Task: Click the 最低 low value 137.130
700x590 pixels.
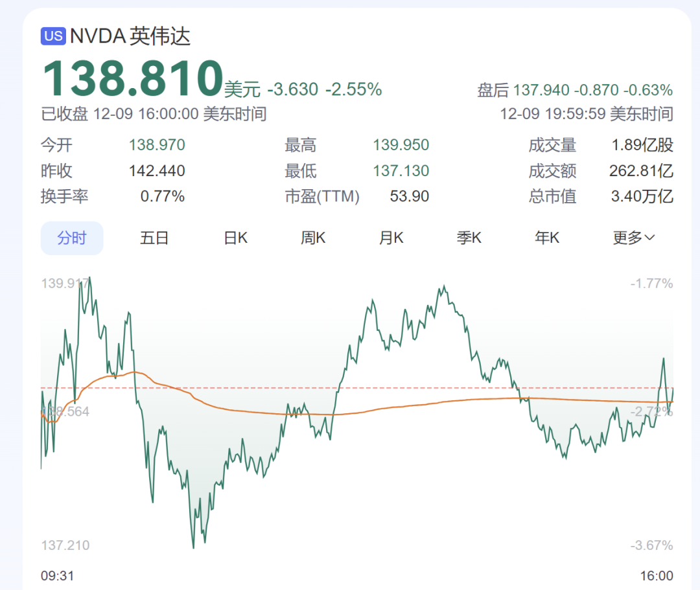Action: pyautogui.click(x=401, y=171)
